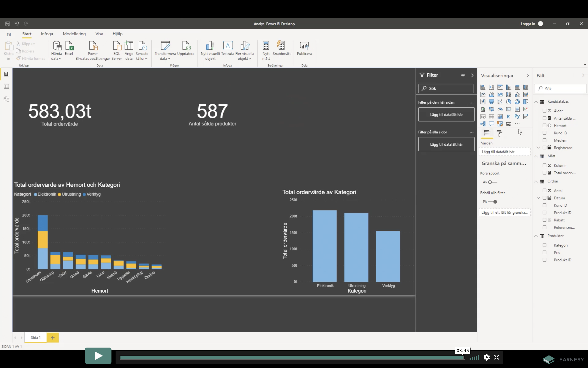Image resolution: width=588 pixels, height=368 pixels.
Task: Click the video progress bar
Action: click(292, 357)
